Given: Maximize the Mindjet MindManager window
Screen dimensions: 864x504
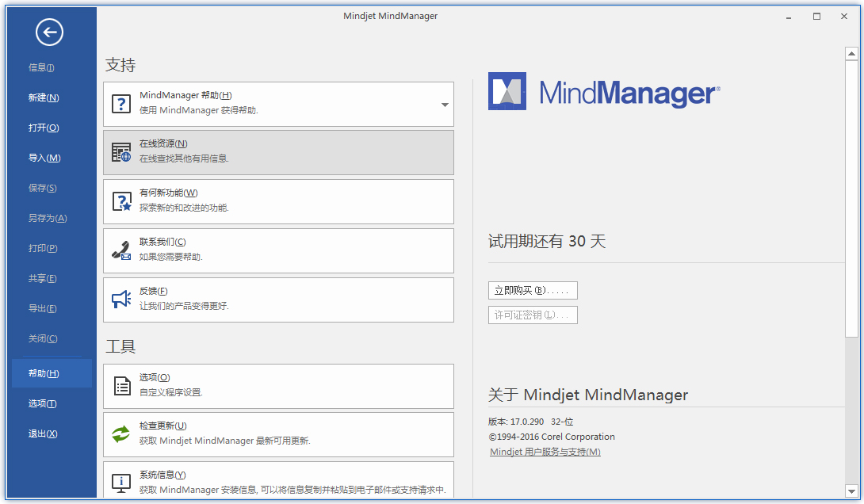Looking at the screenshot, I should tap(816, 17).
